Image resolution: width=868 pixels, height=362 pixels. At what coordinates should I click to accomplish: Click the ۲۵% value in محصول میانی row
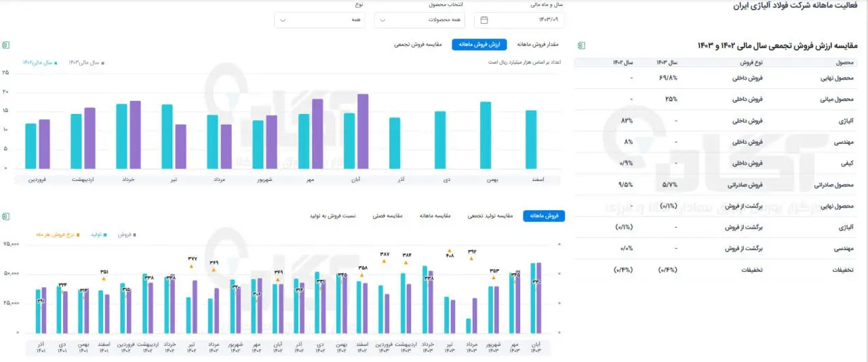(x=671, y=99)
